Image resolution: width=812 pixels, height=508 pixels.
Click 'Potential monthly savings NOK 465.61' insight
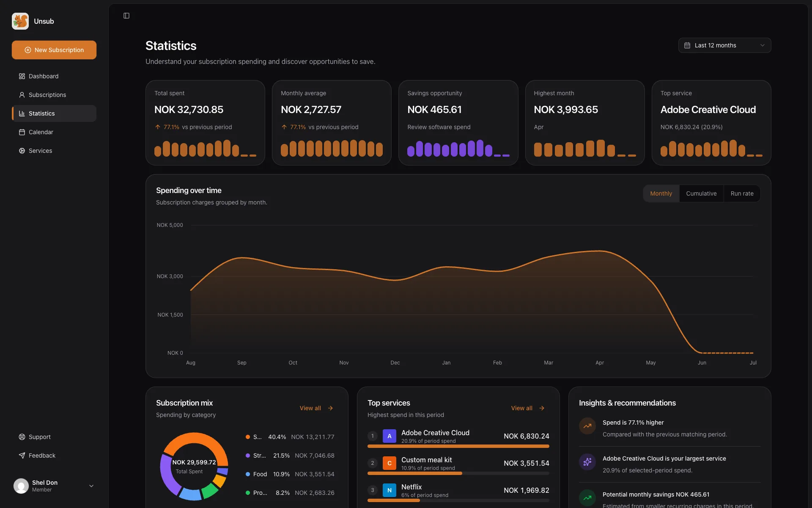pyautogui.click(x=656, y=494)
